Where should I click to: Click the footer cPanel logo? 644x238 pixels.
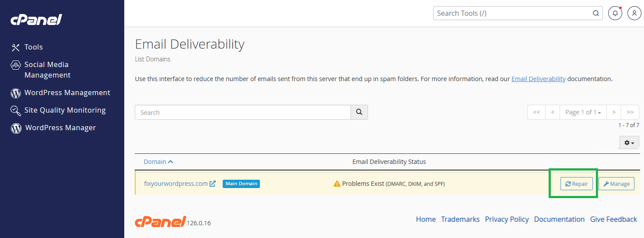(x=160, y=222)
